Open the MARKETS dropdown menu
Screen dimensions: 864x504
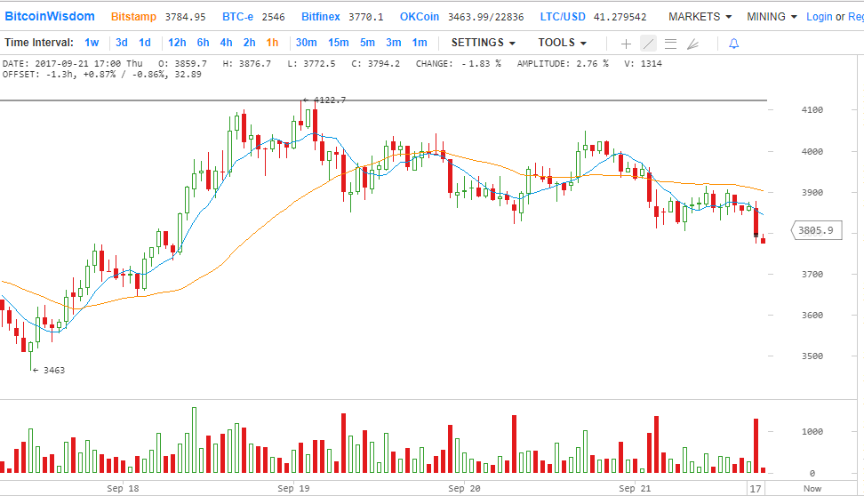(700, 17)
